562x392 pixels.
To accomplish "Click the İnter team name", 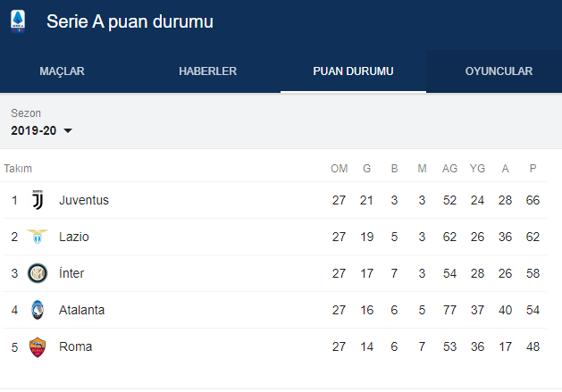I will pos(71,273).
